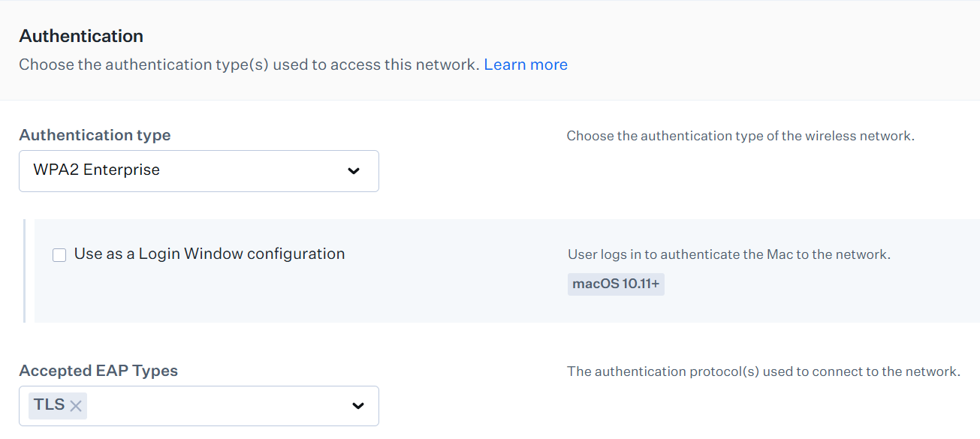Click the chevron arrow in Accepted EAP Types box
The width and height of the screenshot is (980, 439).
pos(358,406)
